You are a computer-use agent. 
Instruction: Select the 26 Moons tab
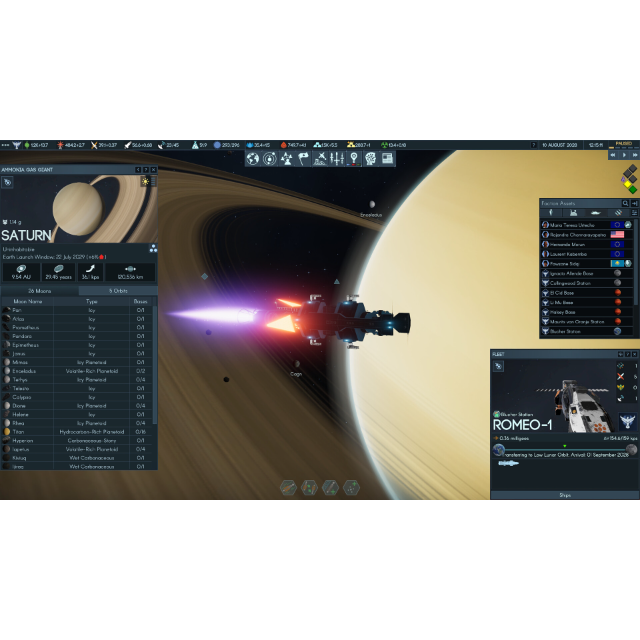pyautogui.click(x=40, y=291)
